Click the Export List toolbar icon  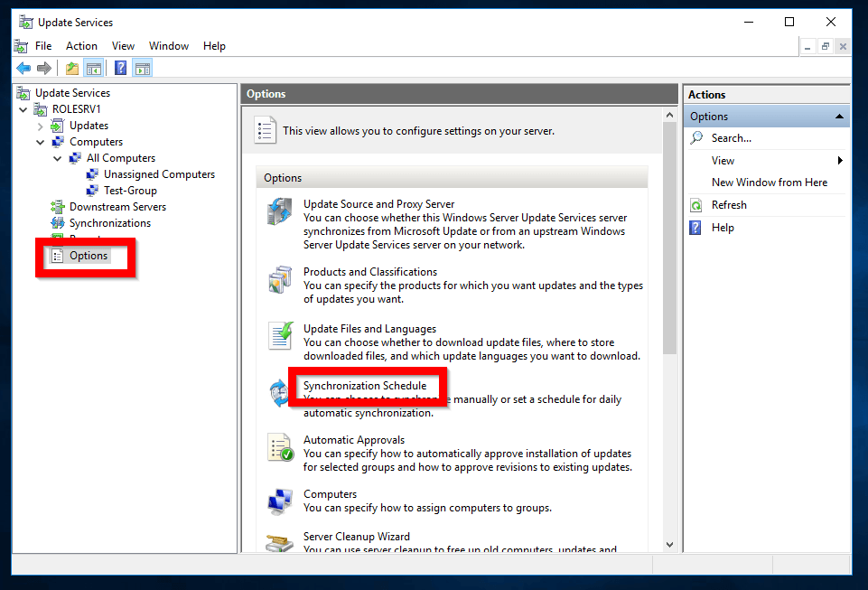(71, 67)
